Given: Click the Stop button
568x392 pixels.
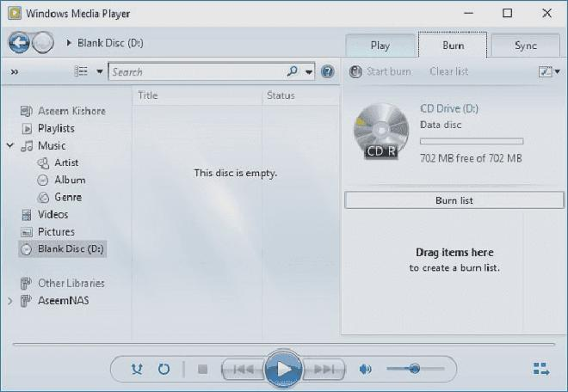Looking at the screenshot, I should [202, 369].
